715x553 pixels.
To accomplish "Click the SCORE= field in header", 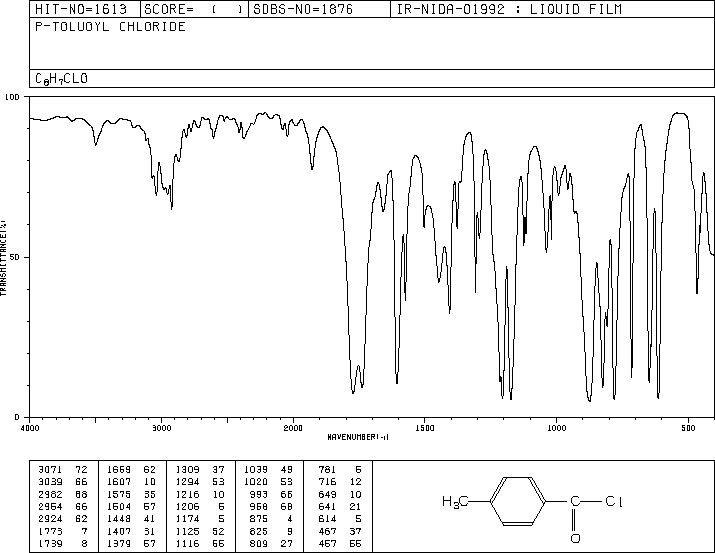I will (194, 9).
